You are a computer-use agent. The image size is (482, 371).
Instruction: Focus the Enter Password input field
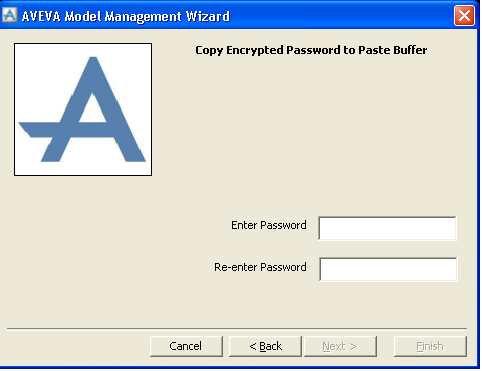pyautogui.click(x=387, y=228)
